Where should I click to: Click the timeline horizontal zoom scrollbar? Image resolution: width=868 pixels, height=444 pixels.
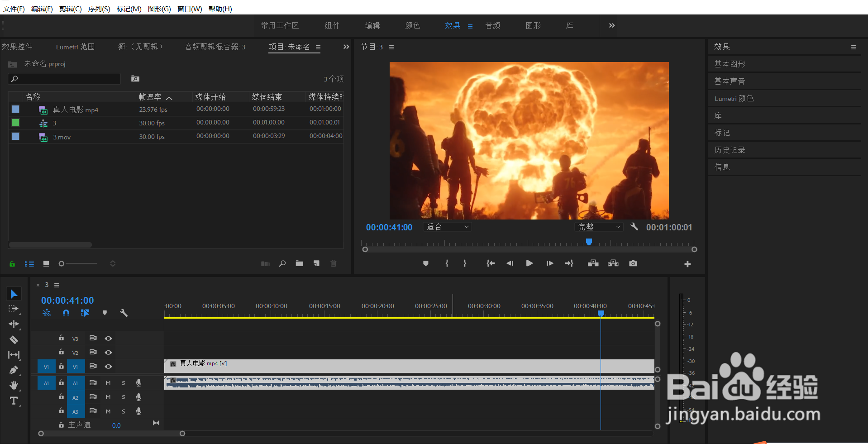point(111,434)
